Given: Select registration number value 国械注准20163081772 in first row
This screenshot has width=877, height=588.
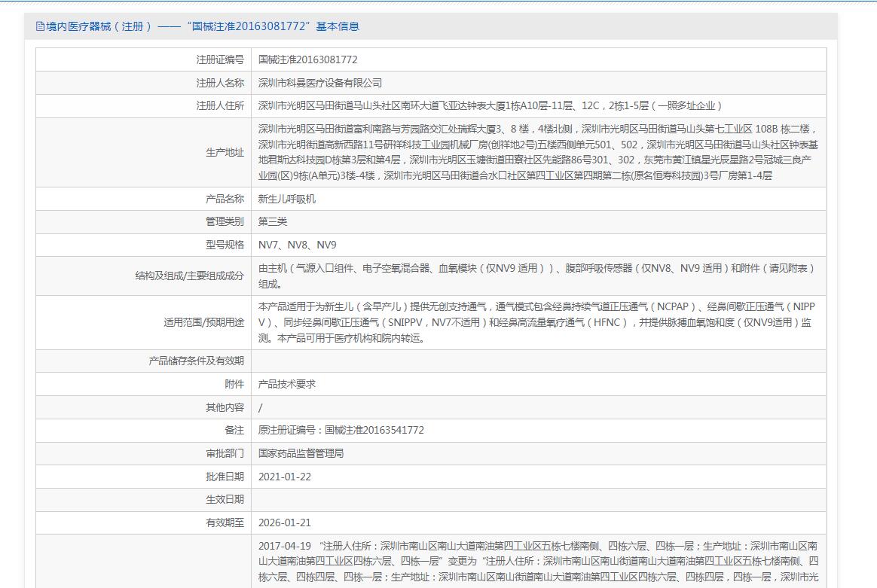Looking at the screenshot, I should click(x=307, y=59).
